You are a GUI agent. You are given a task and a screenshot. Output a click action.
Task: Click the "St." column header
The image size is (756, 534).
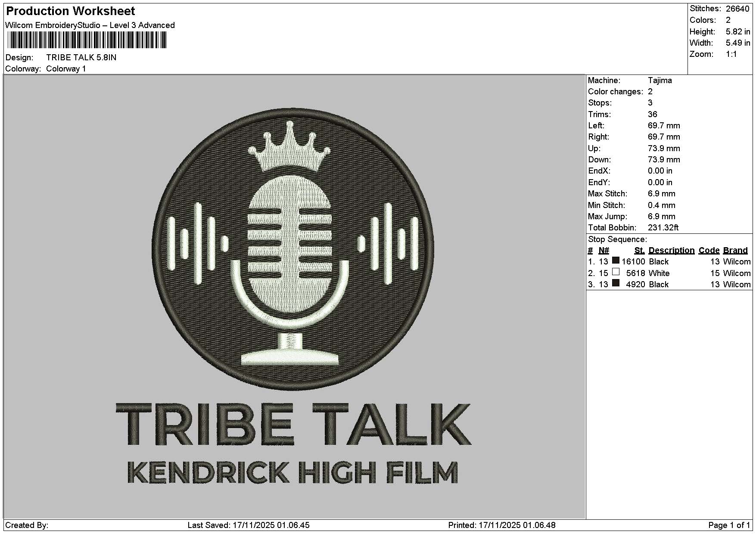pos(640,250)
